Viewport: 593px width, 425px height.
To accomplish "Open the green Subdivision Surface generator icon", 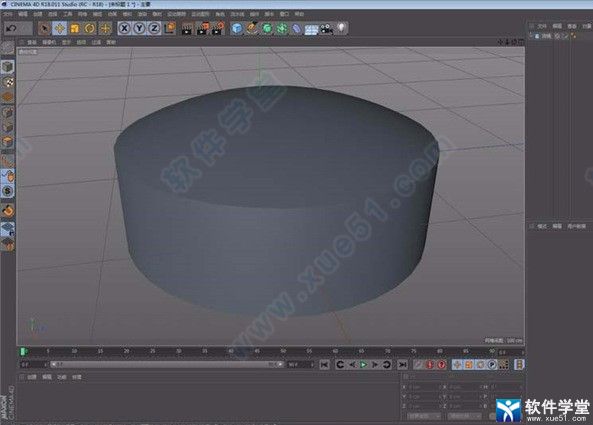I will pyautogui.click(x=267, y=28).
